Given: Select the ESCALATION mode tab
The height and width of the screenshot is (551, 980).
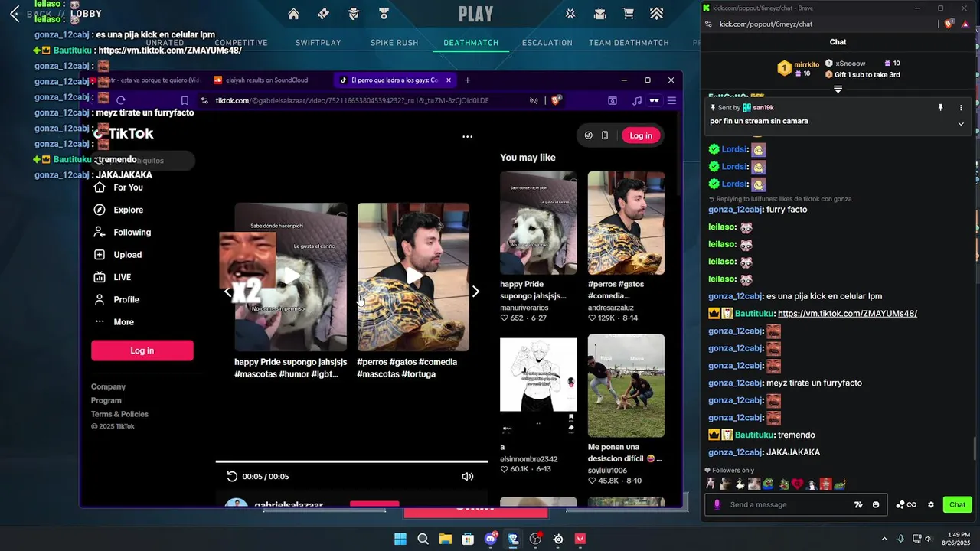Looking at the screenshot, I should tap(547, 43).
